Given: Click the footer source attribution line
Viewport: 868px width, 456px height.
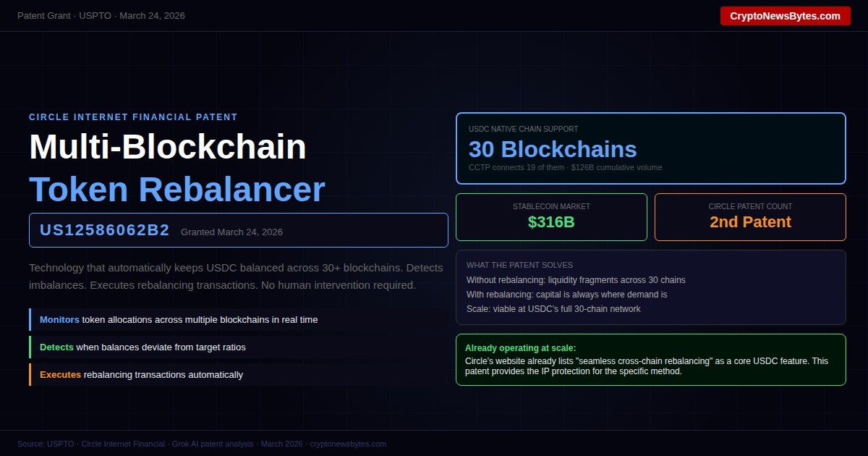Looking at the screenshot, I should (202, 444).
